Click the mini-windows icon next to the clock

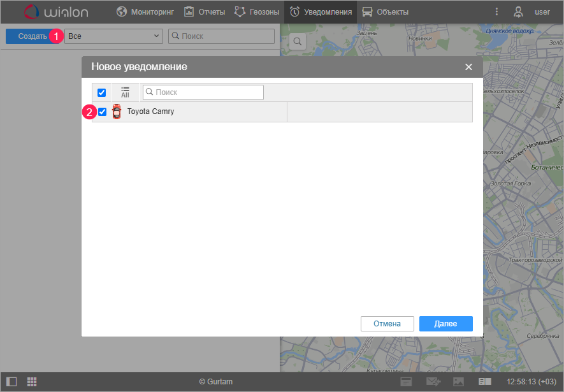tap(485, 382)
